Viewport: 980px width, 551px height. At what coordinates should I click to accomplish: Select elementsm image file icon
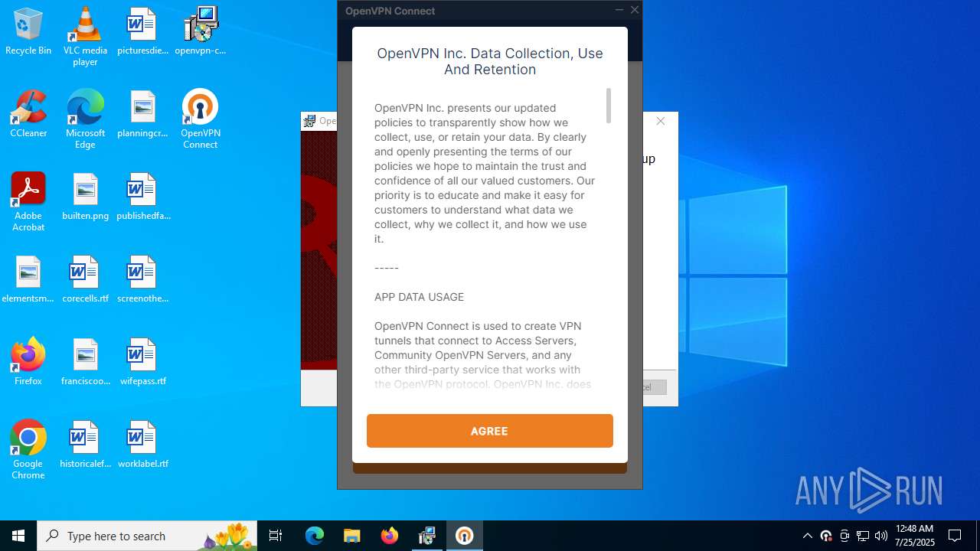click(28, 279)
